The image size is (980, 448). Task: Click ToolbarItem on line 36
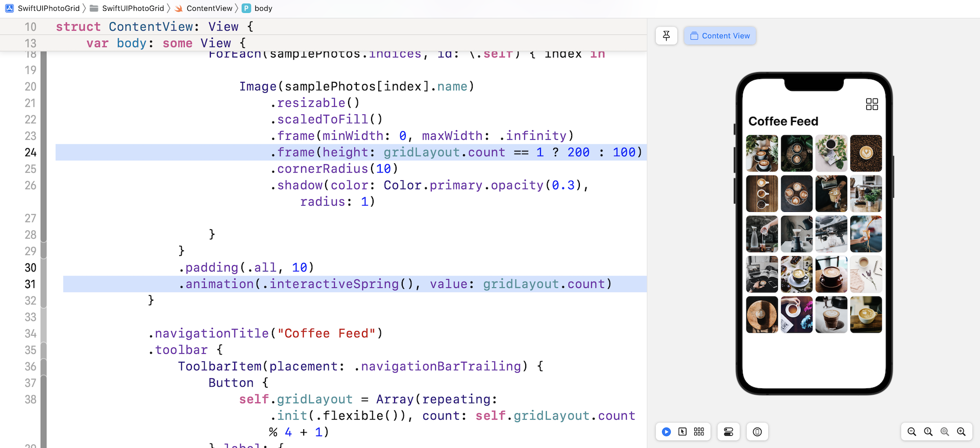pos(219,366)
